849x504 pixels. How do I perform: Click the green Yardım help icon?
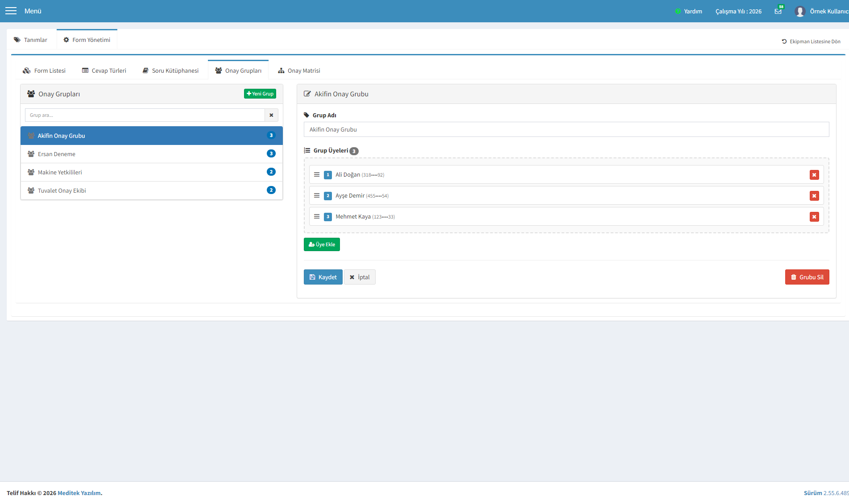678,11
